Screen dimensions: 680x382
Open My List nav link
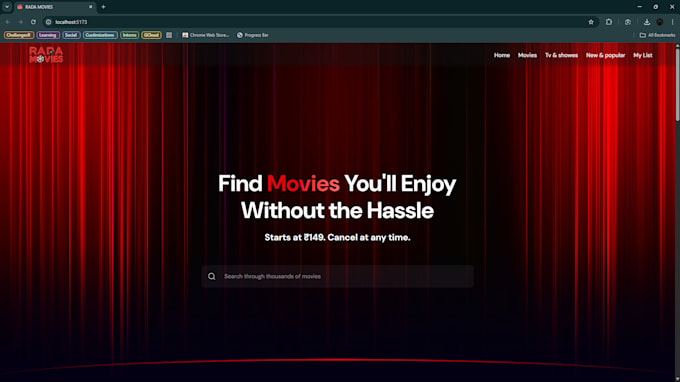[x=643, y=55]
